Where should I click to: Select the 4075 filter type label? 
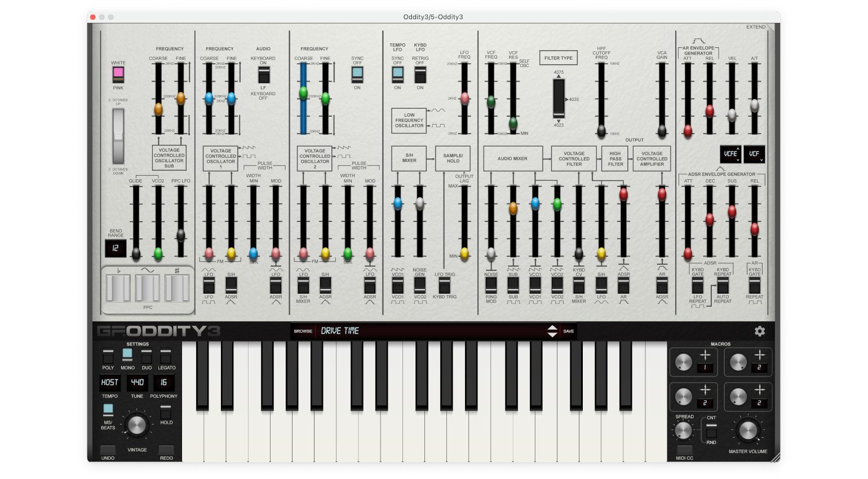(x=559, y=73)
